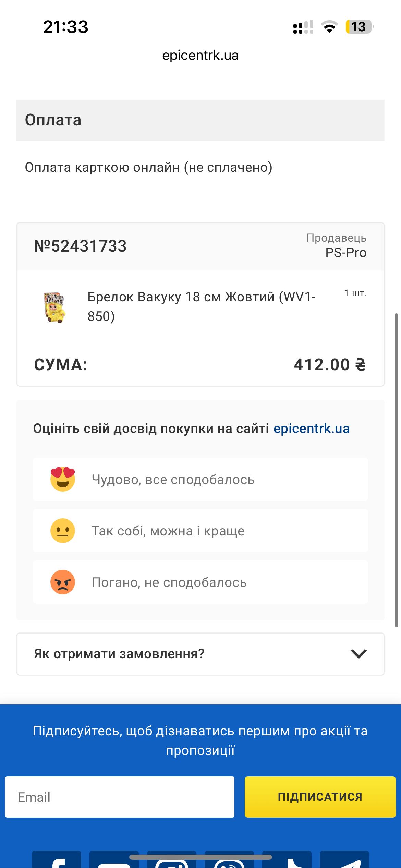Image resolution: width=401 pixels, height=868 pixels.
Task: Rate experience as "Чудово, все сподобалось"
Action: [173, 480]
